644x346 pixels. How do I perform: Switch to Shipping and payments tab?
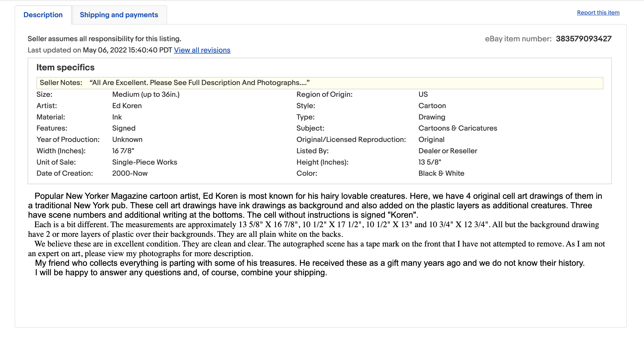pyautogui.click(x=119, y=15)
